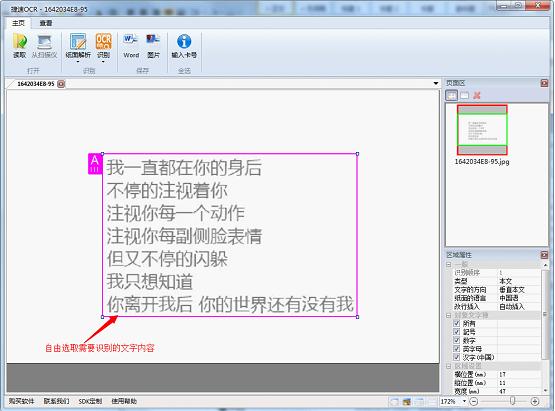
Task: Save result as Word document
Action: 131,45
